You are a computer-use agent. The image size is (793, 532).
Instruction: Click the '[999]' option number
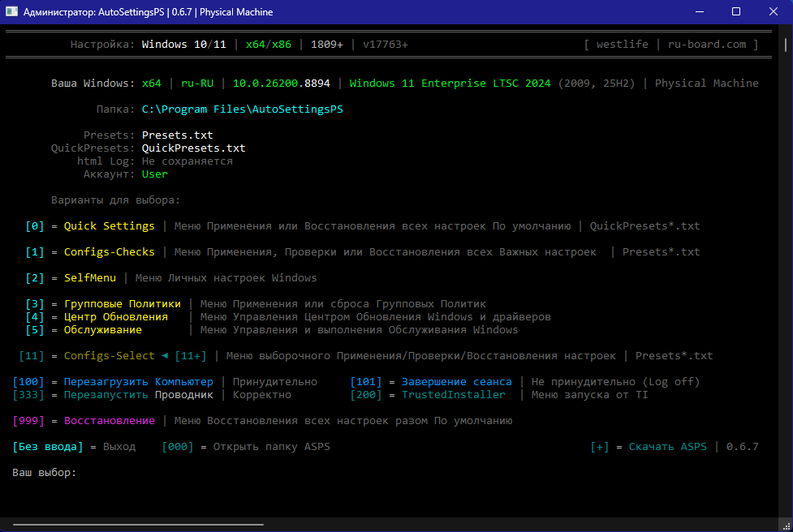28,421
